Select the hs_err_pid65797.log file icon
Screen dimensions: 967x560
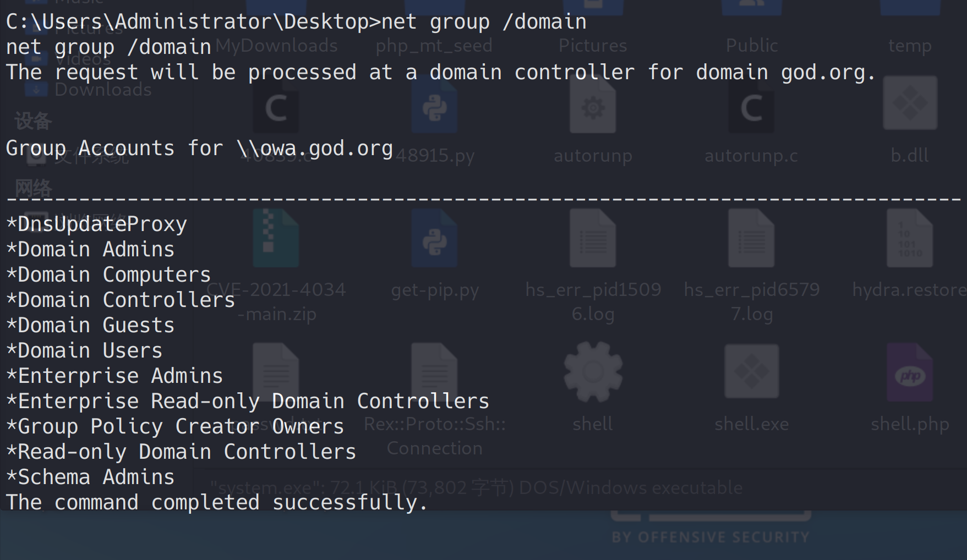(751, 239)
